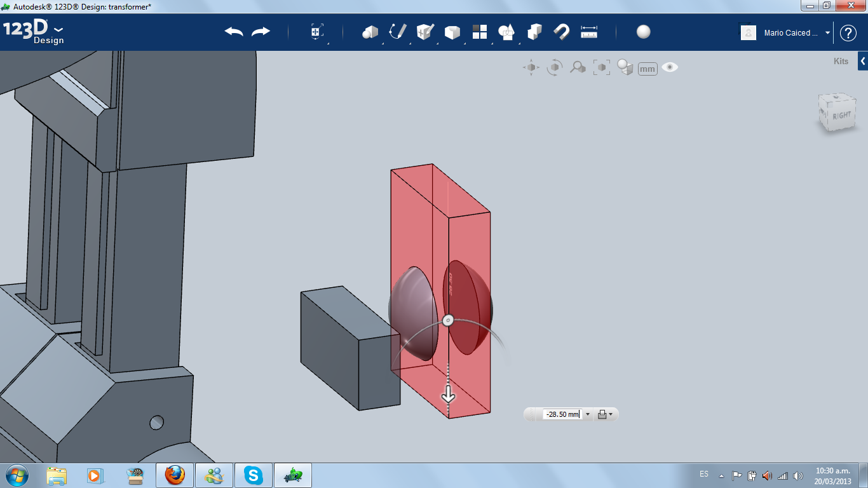Open the Help question mark
Image resolution: width=868 pixels, height=488 pixels.
[x=848, y=33]
